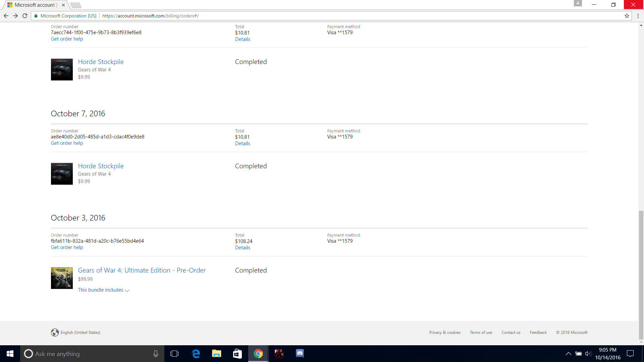Bookmark this page with the star icon
The width and height of the screenshot is (644, 362).
coord(627,16)
